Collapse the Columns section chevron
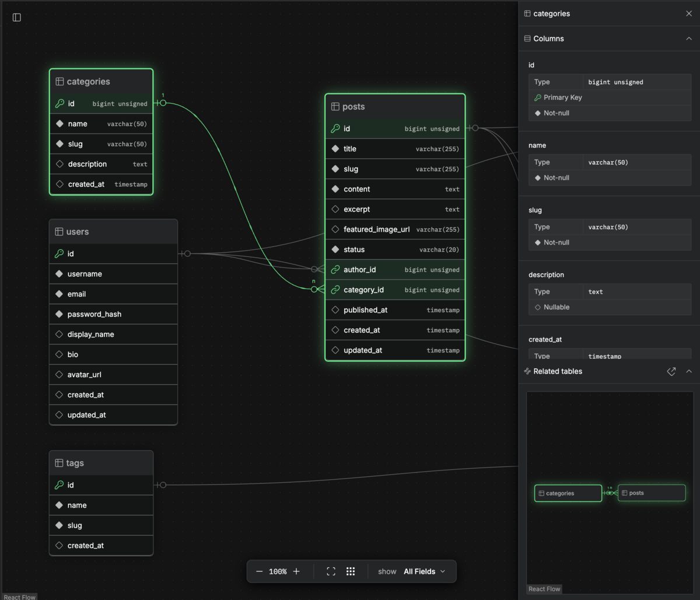 (689, 39)
